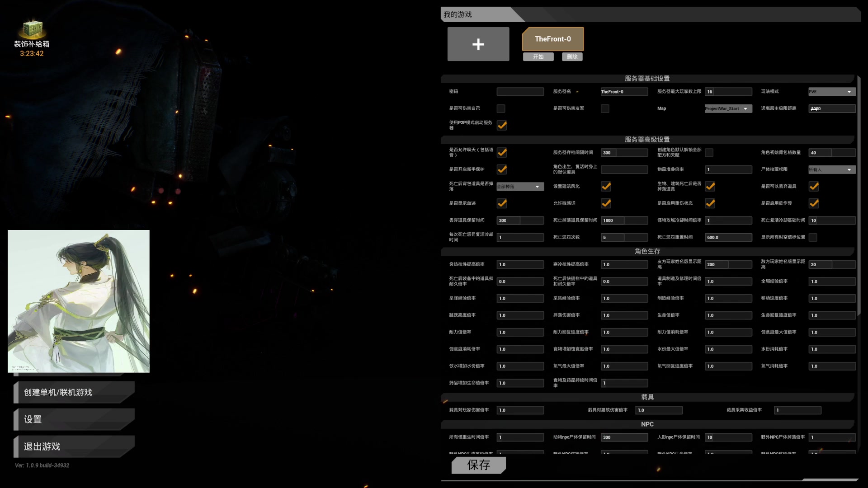The height and width of the screenshot is (488, 868).
Task: Expand the 死亡后背包道具是否掉落 dropdown
Action: (x=520, y=187)
